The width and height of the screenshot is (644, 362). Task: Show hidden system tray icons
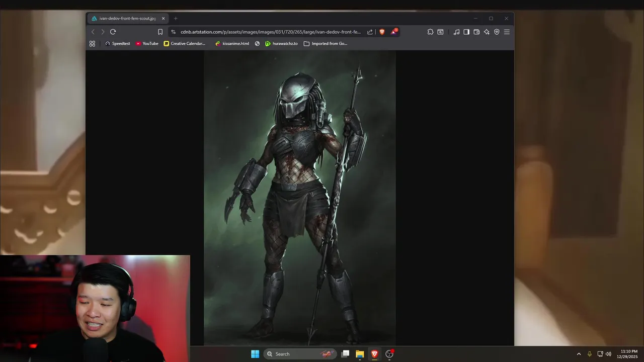(579, 354)
